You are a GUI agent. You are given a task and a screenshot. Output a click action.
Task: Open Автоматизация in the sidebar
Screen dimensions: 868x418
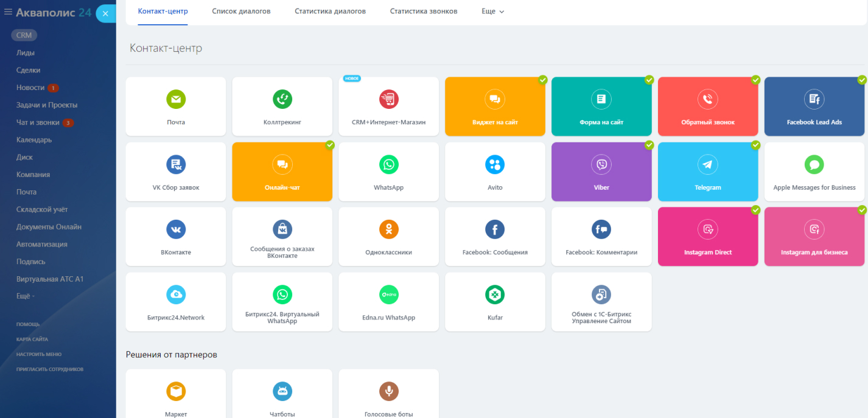coord(42,244)
